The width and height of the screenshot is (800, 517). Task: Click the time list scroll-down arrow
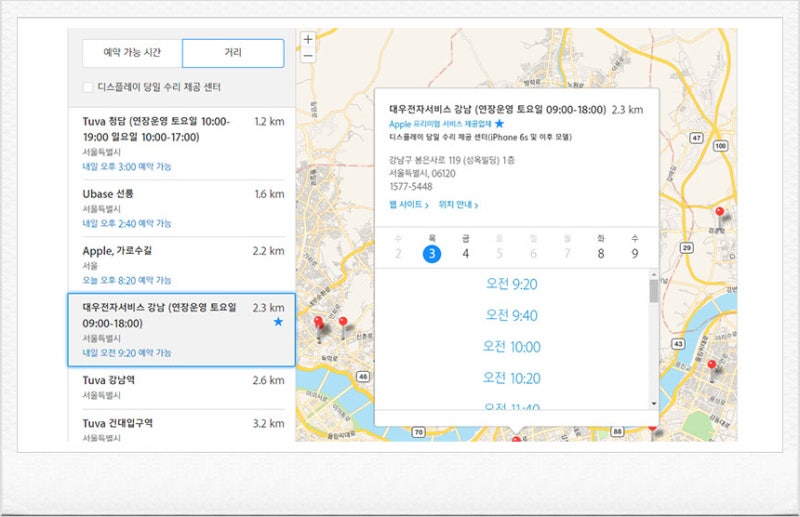click(x=654, y=404)
